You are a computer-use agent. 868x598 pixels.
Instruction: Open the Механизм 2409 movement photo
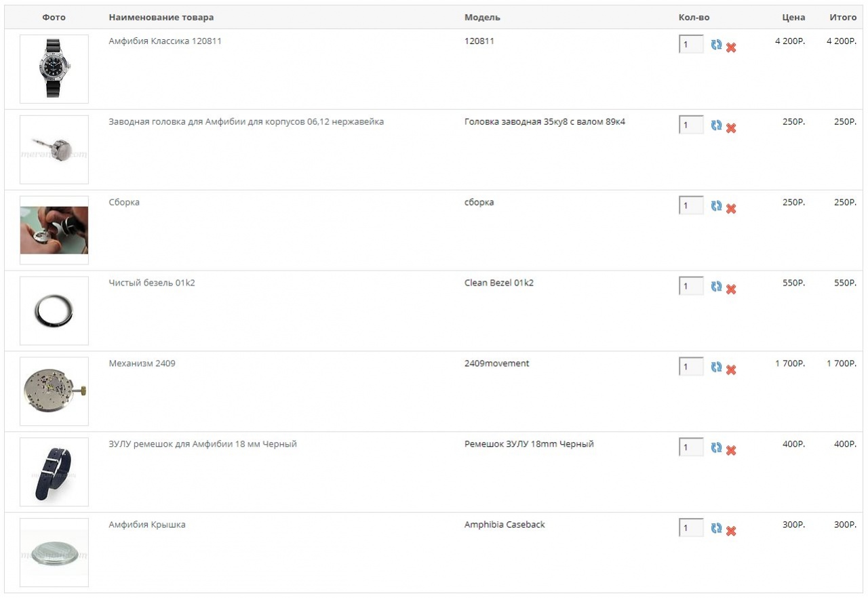pos(54,391)
